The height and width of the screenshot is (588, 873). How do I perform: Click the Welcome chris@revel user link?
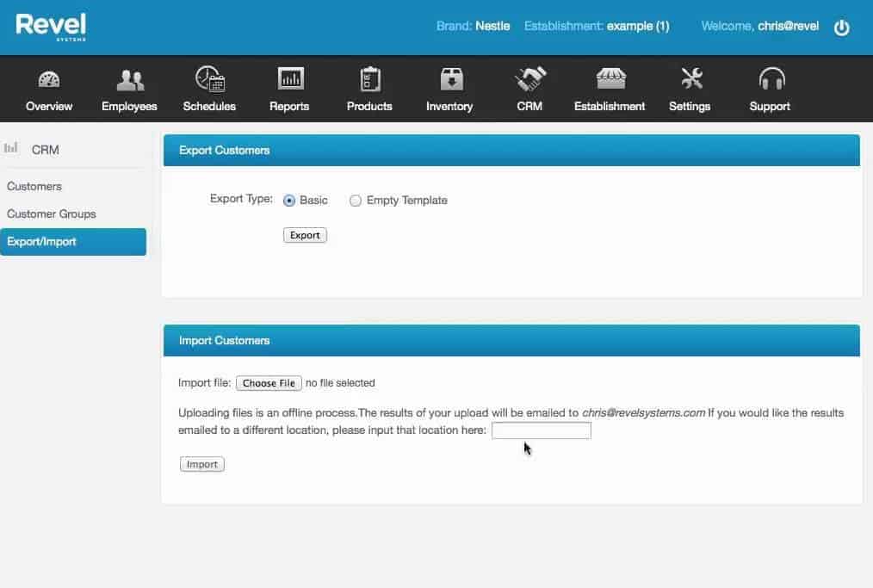pos(760,26)
